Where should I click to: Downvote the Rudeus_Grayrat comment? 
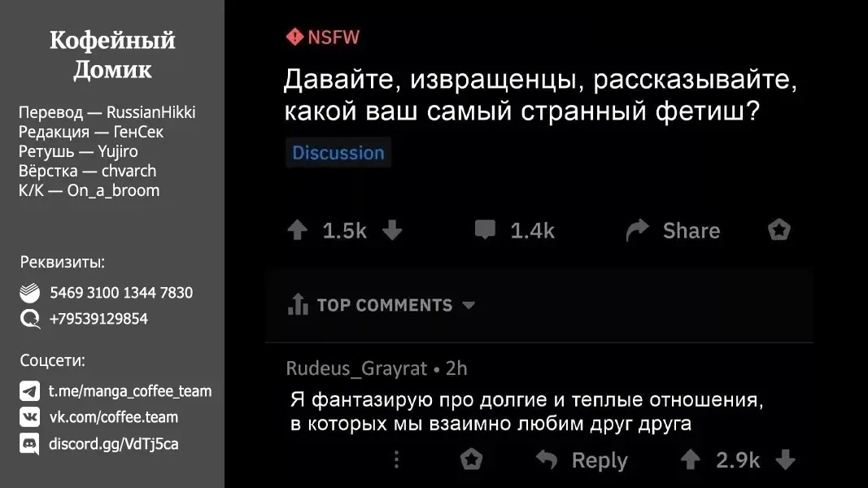coord(785,460)
